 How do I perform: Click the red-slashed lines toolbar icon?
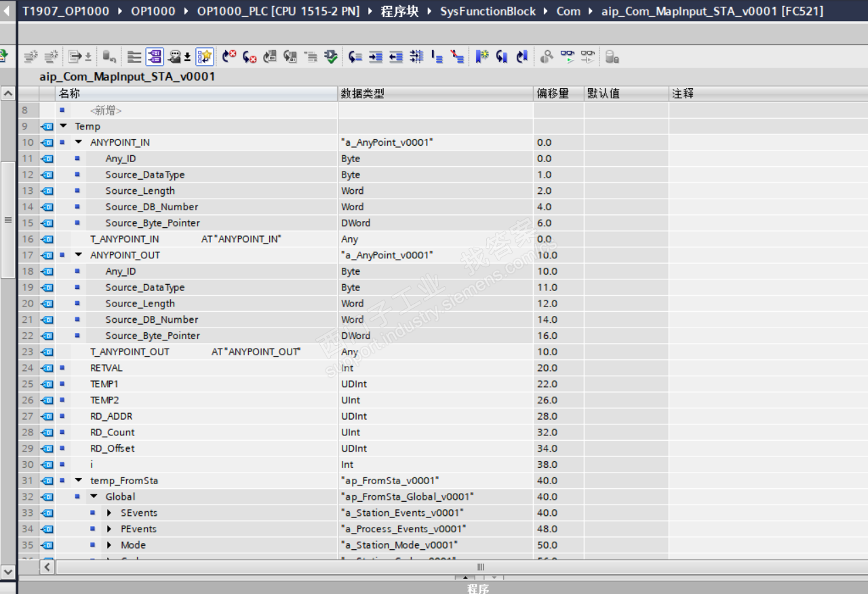(457, 57)
